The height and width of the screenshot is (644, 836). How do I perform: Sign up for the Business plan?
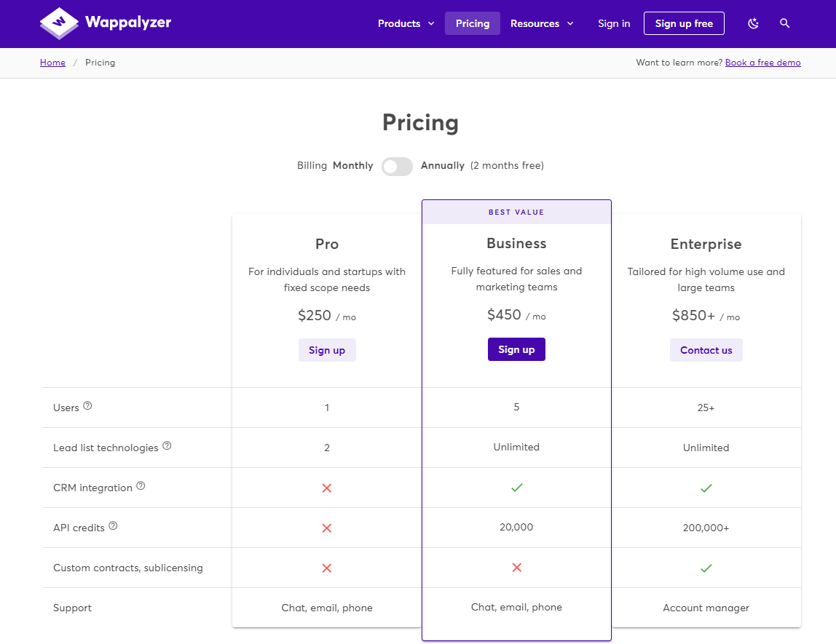(516, 349)
